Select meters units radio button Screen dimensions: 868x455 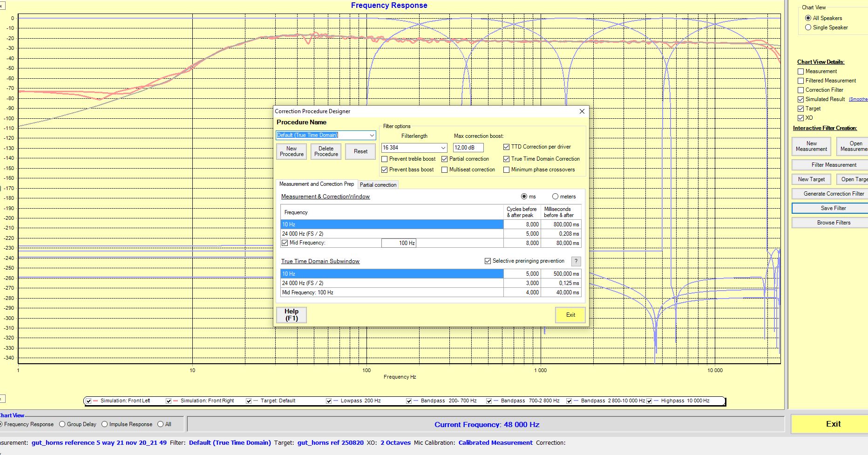point(555,197)
